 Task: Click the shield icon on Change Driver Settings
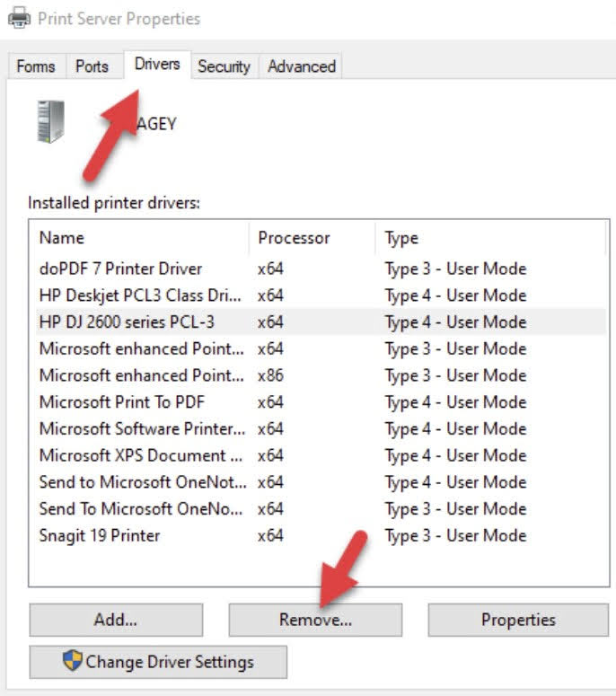pos(72,661)
